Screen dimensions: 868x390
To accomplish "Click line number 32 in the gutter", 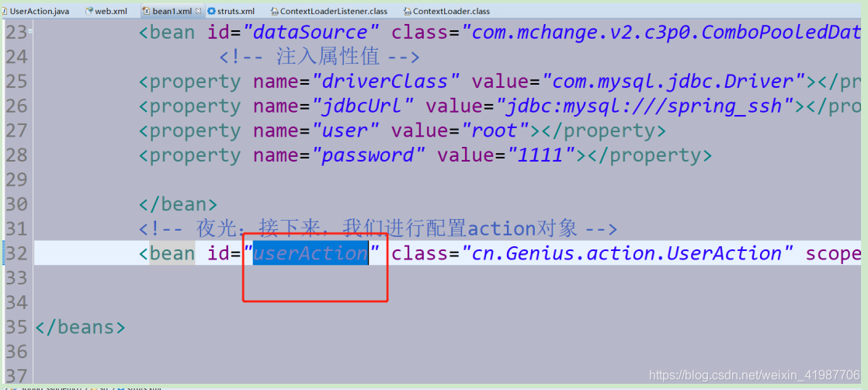I will [x=16, y=253].
